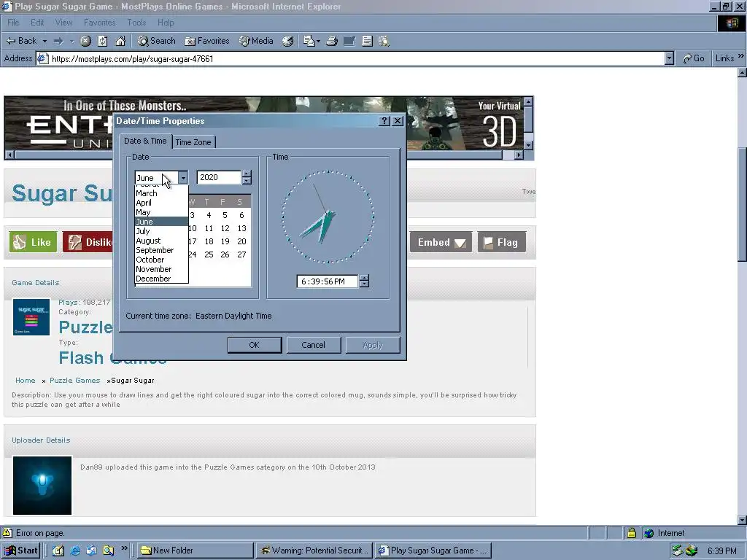Click the Go button
The height and width of the screenshot is (560, 747).
point(693,58)
